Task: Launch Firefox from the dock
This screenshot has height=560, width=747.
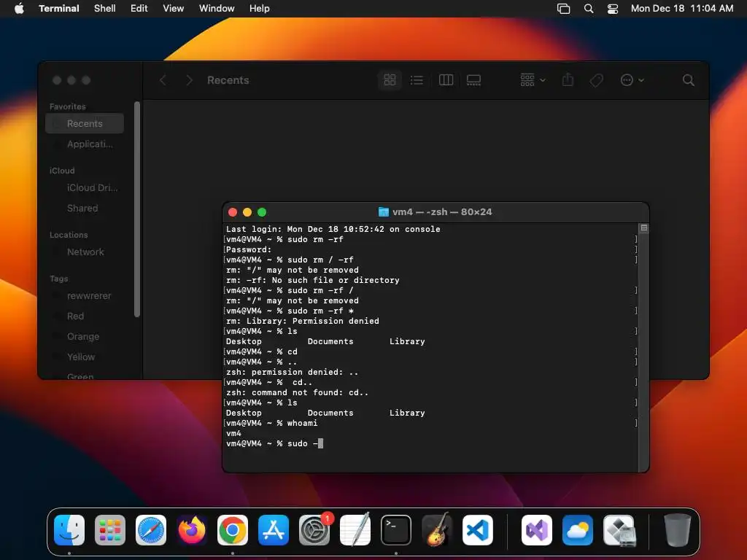Action: [192, 530]
